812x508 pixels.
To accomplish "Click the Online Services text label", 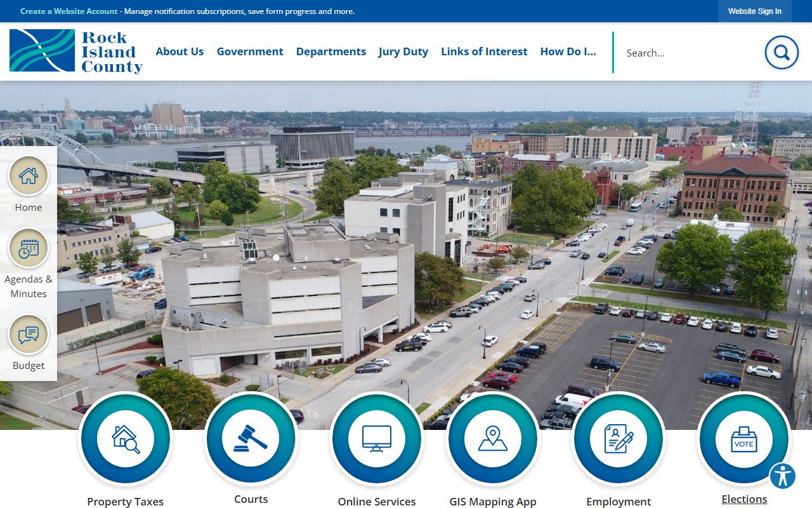I will [x=377, y=502].
